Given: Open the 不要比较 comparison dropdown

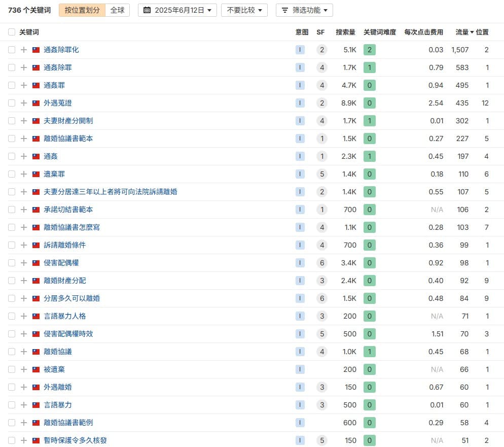Looking at the screenshot, I should (244, 10).
